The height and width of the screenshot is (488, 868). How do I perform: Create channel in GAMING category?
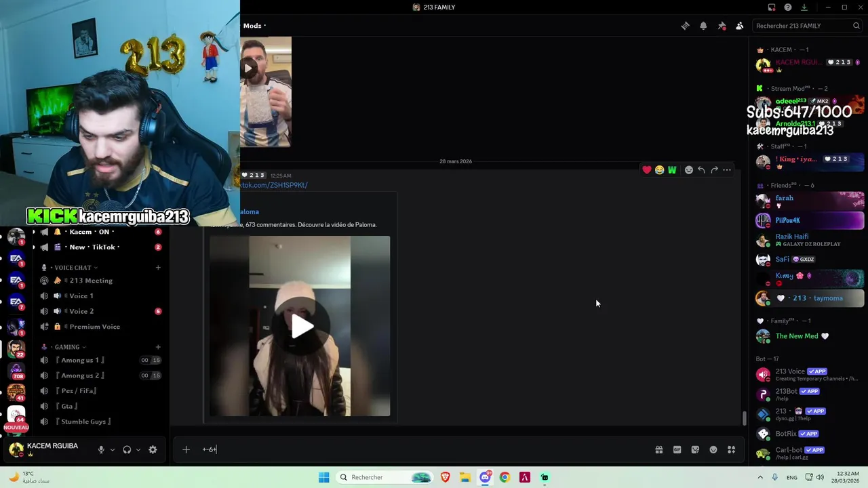158,347
